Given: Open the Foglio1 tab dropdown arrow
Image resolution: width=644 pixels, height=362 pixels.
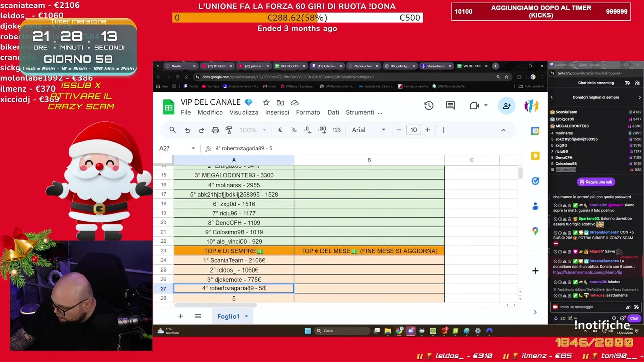Looking at the screenshot, I should 246,316.
